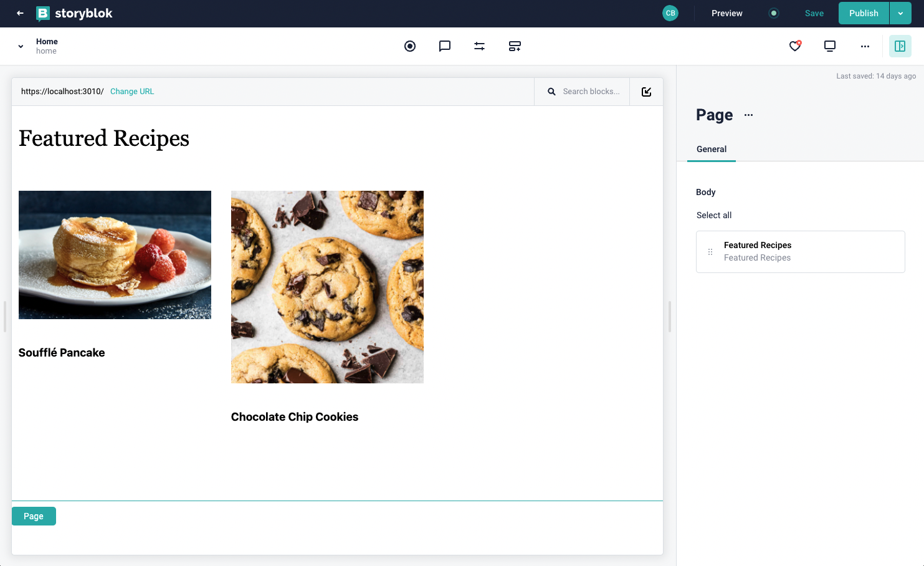The image size is (924, 566).
Task: Focus the Search blocks field
Action: click(x=591, y=92)
